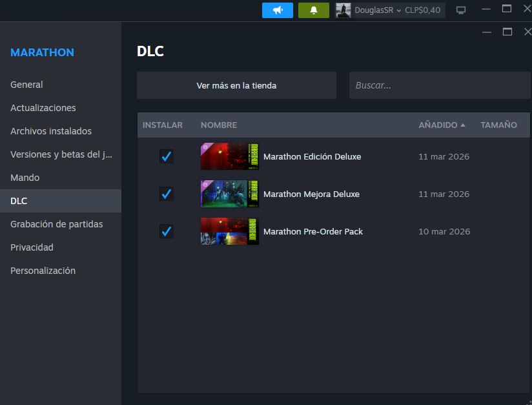This screenshot has height=405, width=532.
Task: Sort by the Añadido column arrow
Action: pos(463,125)
